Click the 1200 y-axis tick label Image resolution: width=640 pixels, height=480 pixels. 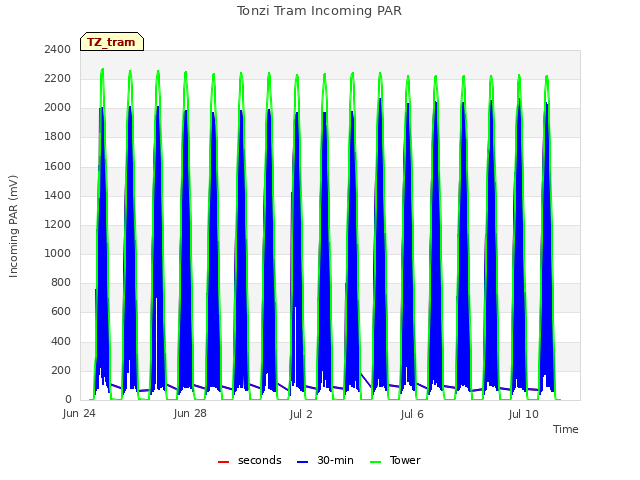(58, 224)
